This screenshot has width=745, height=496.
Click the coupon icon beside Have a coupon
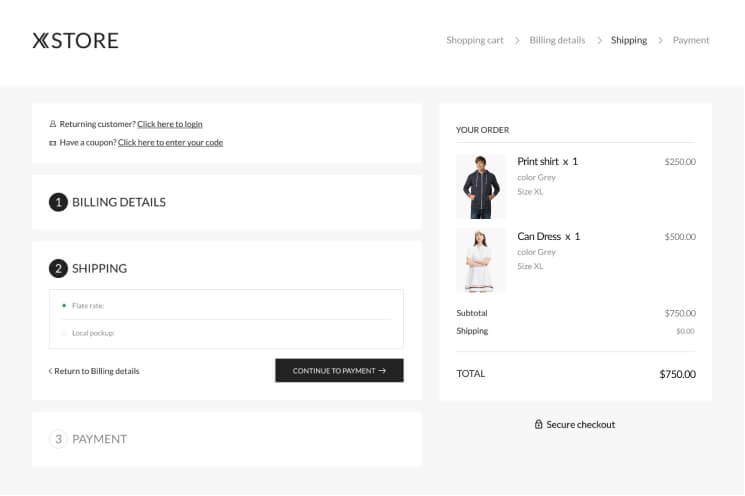(53, 143)
